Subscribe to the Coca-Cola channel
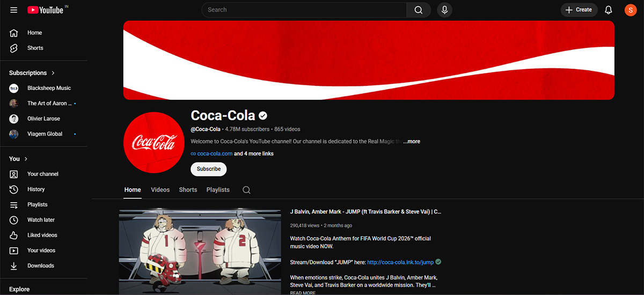644x295 pixels. pos(209,169)
